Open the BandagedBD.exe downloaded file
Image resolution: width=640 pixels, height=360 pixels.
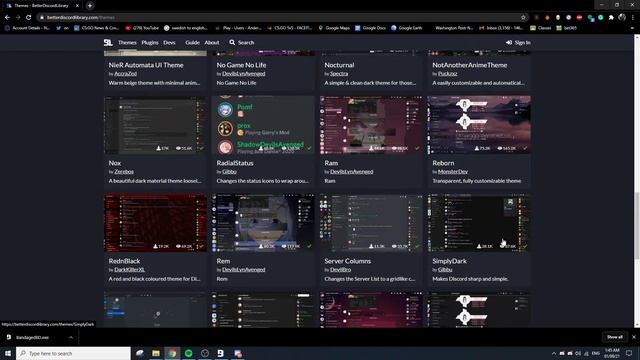point(33,338)
